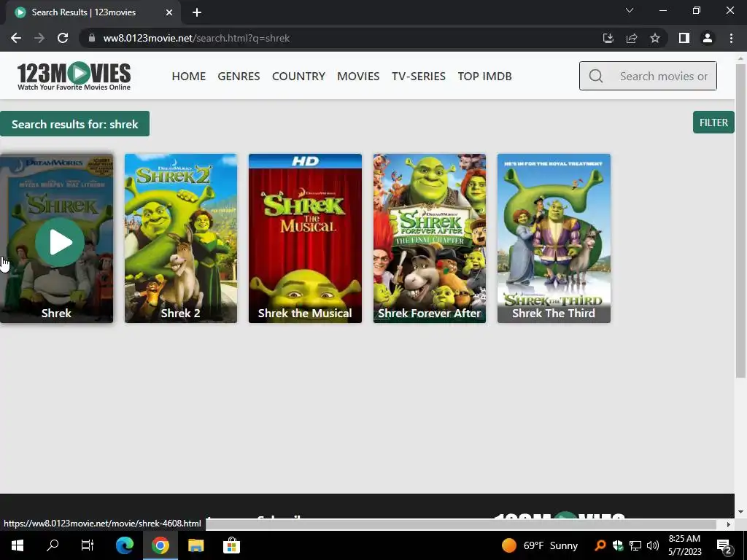
Task: Click the browser Back arrow
Action: tap(16, 38)
